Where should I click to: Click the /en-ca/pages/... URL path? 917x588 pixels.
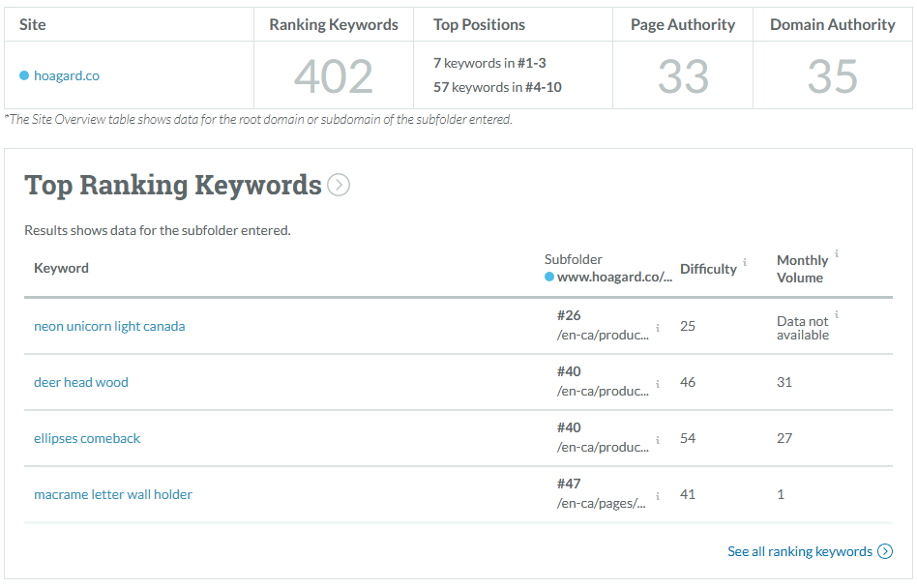click(x=602, y=503)
